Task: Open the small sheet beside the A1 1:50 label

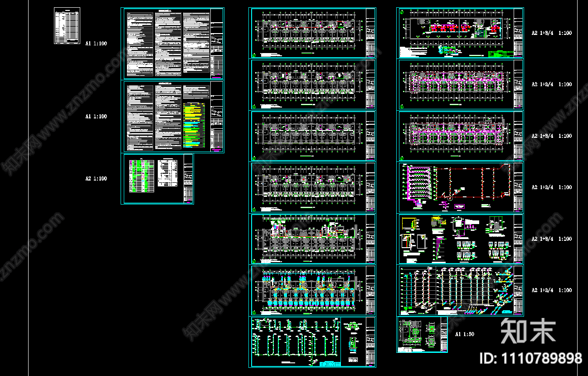Action: [422, 334]
